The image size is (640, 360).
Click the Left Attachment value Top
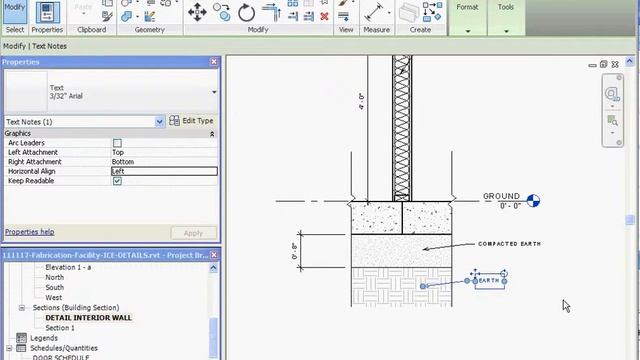point(164,152)
